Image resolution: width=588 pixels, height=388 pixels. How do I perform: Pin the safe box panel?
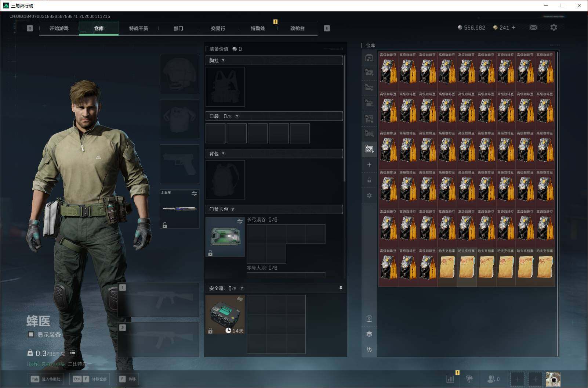click(341, 288)
